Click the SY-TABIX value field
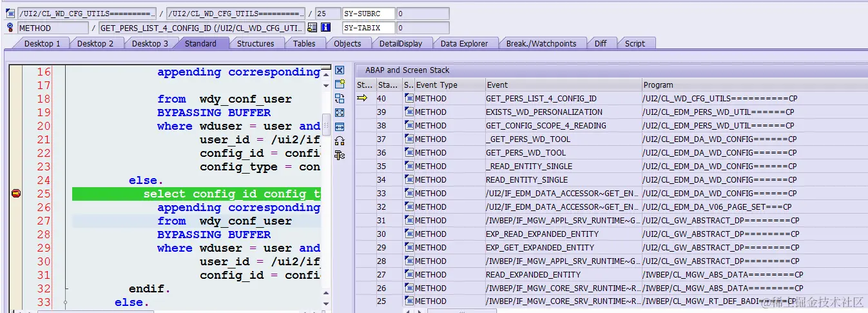 (x=423, y=28)
